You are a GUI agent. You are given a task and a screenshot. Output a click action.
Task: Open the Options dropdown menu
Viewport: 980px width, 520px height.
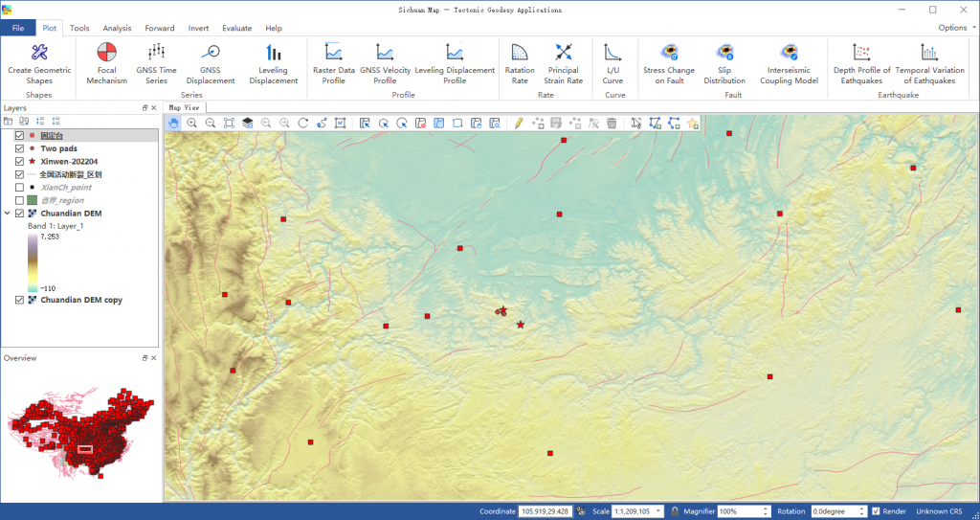pyautogui.click(x=951, y=28)
